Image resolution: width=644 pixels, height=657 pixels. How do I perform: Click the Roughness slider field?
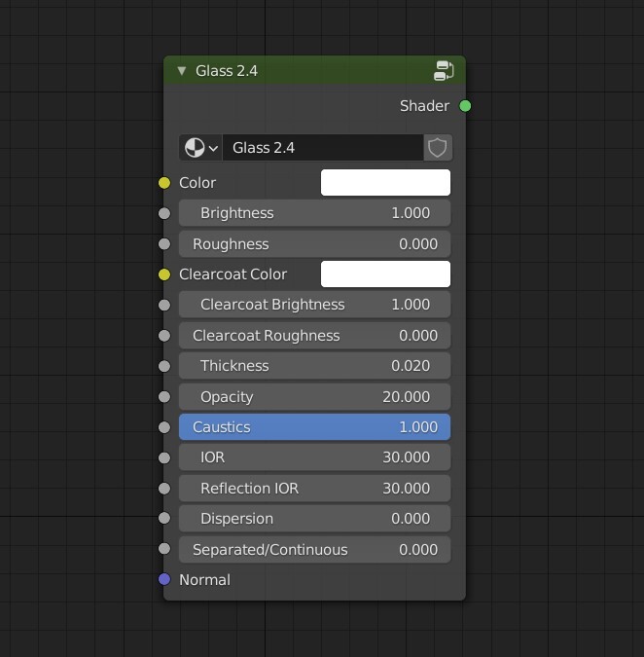pos(315,244)
